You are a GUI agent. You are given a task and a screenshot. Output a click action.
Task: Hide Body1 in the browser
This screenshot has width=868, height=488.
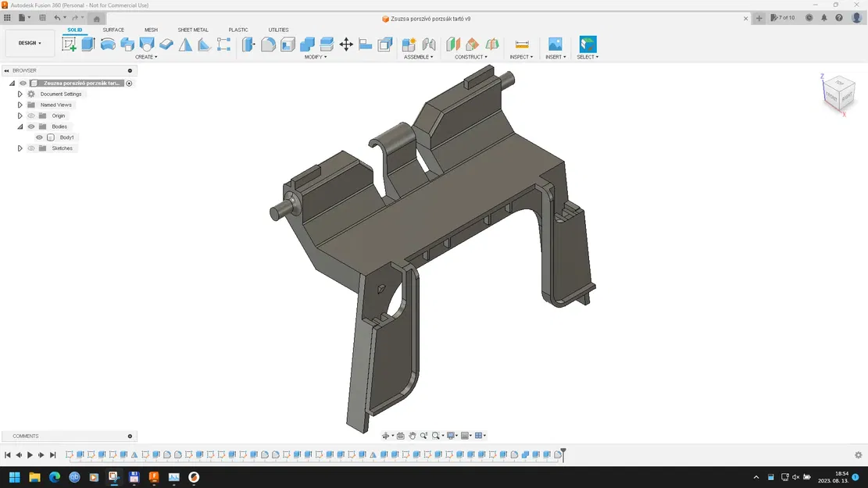tap(39, 137)
